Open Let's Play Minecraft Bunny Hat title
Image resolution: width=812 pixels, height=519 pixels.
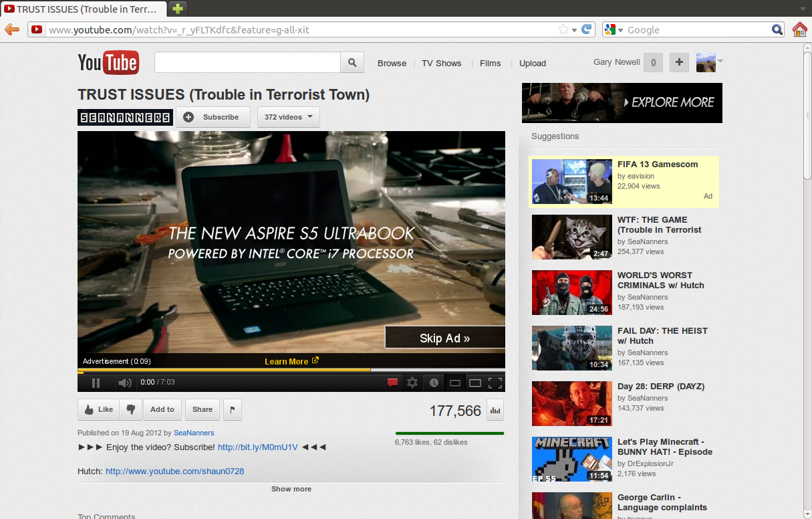click(665, 447)
